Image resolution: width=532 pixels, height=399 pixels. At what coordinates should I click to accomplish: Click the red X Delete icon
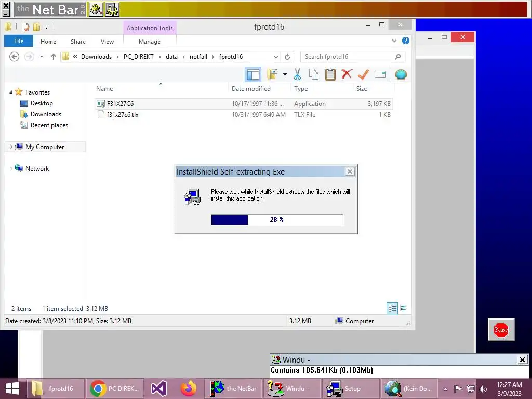coord(347,74)
